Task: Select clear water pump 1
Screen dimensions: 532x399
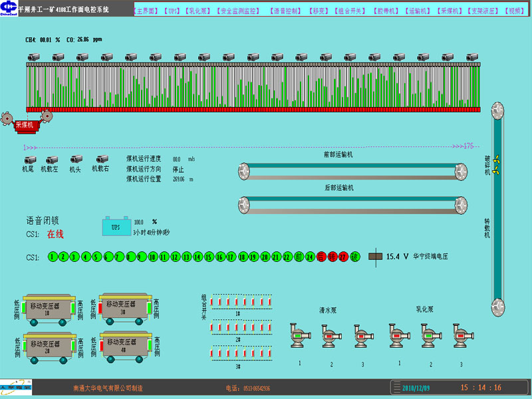Action: pos(299,334)
